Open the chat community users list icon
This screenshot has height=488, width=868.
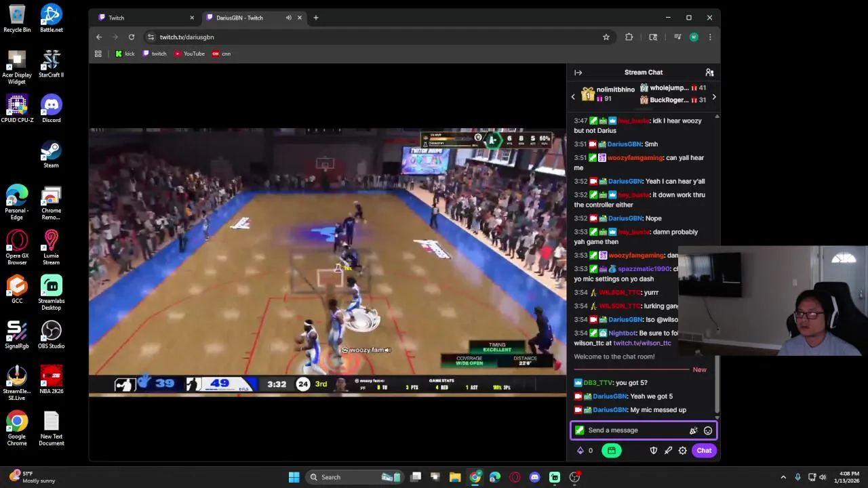click(x=709, y=73)
